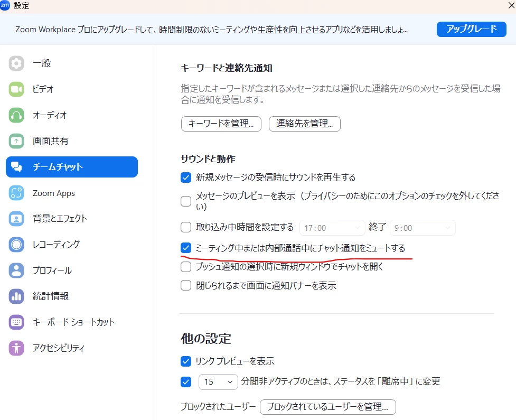Click the ブロックされたユーザー label
Screen dimensions: 516x420
pyautogui.click(x=218, y=407)
